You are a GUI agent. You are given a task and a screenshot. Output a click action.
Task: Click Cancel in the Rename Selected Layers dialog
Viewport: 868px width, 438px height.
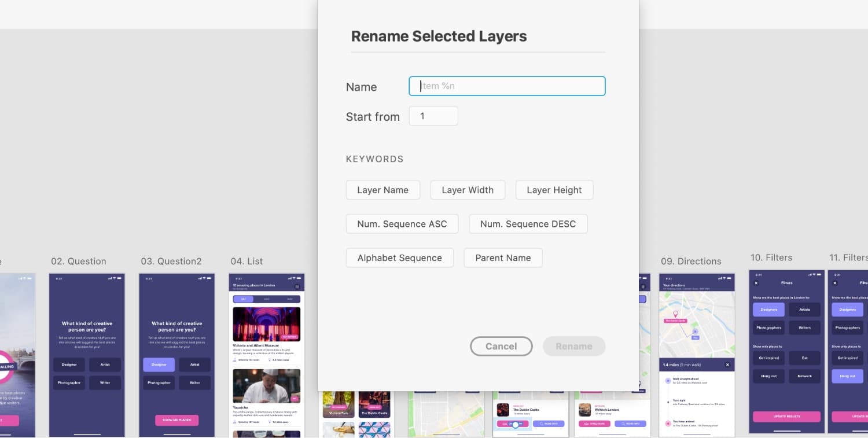pyautogui.click(x=501, y=346)
